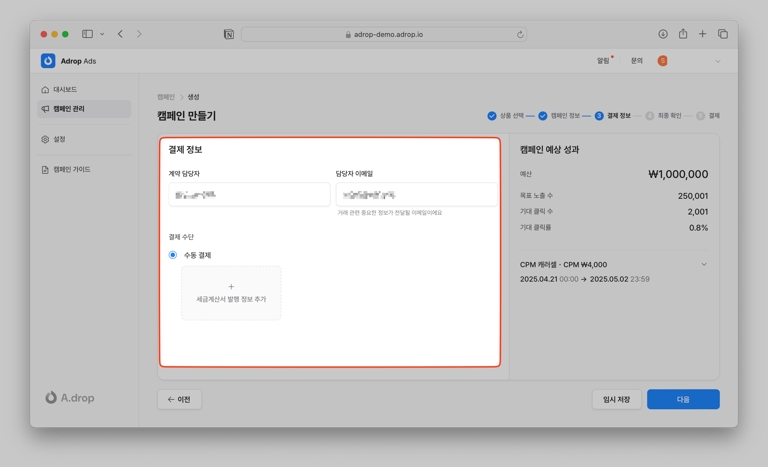Open the account dropdown chevron in the header

(717, 62)
